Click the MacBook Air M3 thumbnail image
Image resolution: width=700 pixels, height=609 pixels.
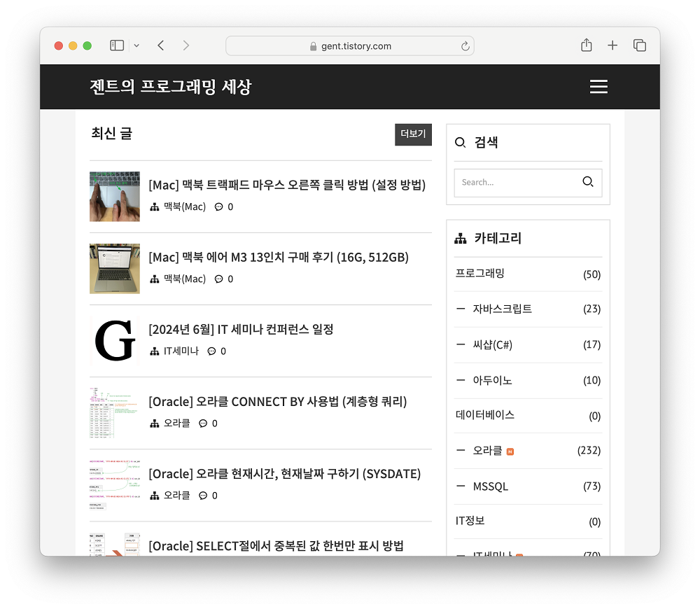coord(115,269)
